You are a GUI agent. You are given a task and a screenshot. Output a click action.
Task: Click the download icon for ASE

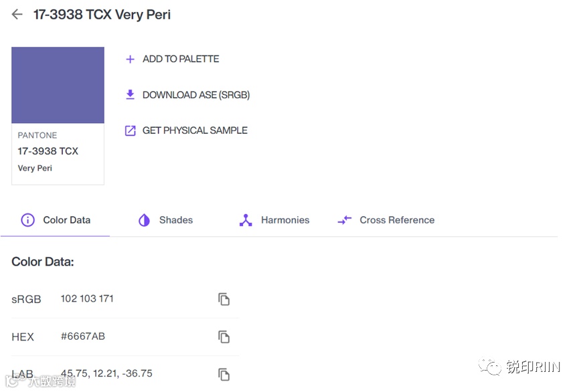point(131,95)
